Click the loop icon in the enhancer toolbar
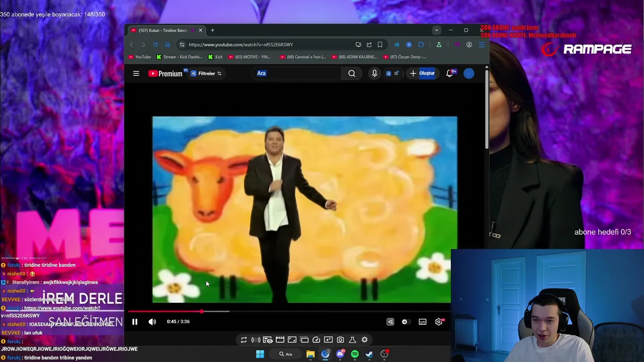This screenshot has height=362, width=644. (244, 340)
